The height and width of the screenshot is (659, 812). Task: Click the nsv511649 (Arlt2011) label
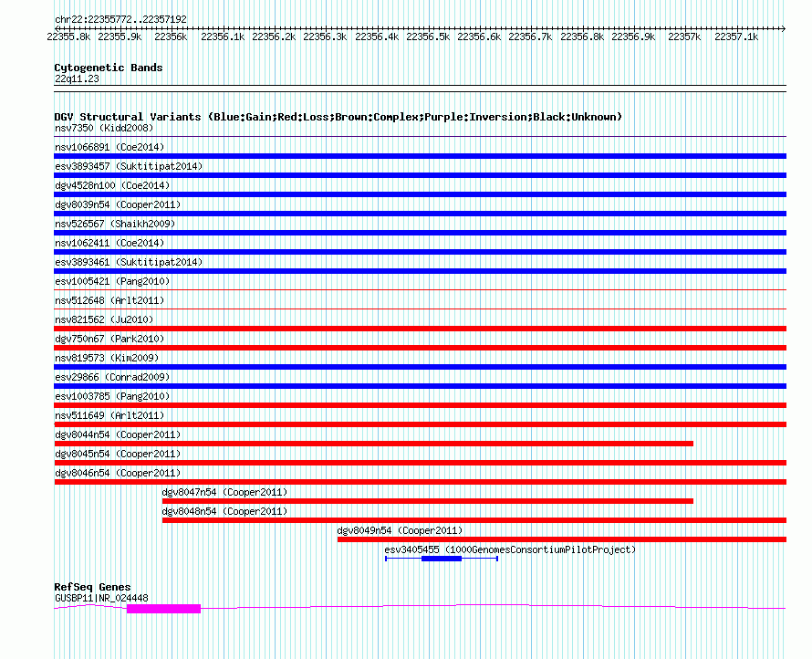tap(109, 415)
